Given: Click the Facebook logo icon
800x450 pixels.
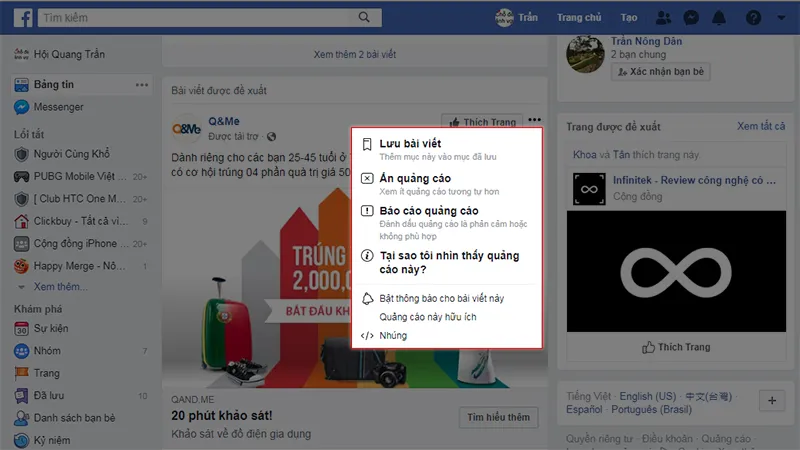Looking at the screenshot, I should (x=23, y=17).
